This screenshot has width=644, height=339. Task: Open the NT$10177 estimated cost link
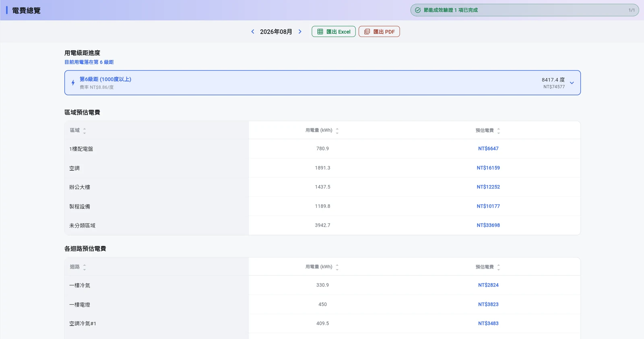(488, 206)
